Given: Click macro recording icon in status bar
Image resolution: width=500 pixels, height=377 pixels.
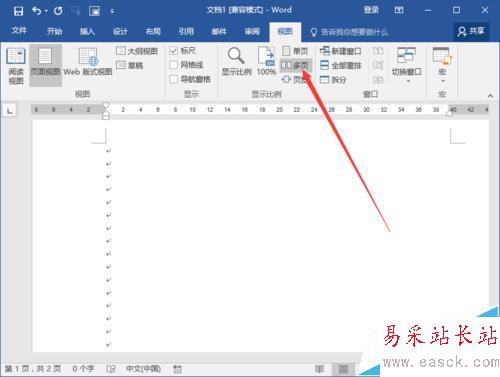Looking at the screenshot, I should coord(178,369).
